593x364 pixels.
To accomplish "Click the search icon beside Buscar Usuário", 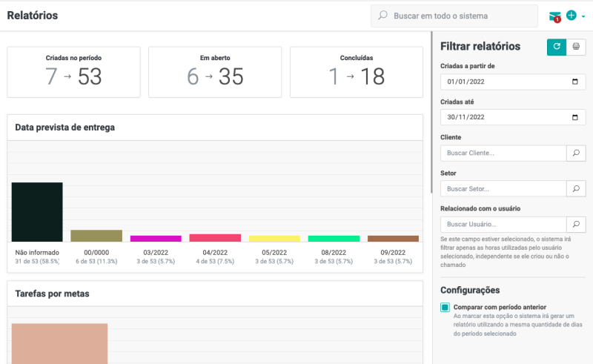I will [576, 224].
